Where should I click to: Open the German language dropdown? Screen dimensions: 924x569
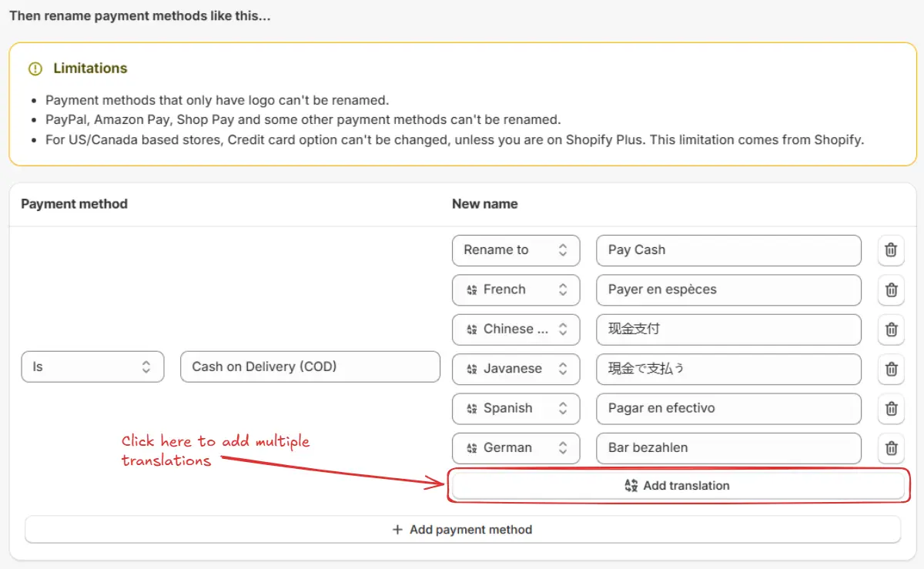pos(516,448)
